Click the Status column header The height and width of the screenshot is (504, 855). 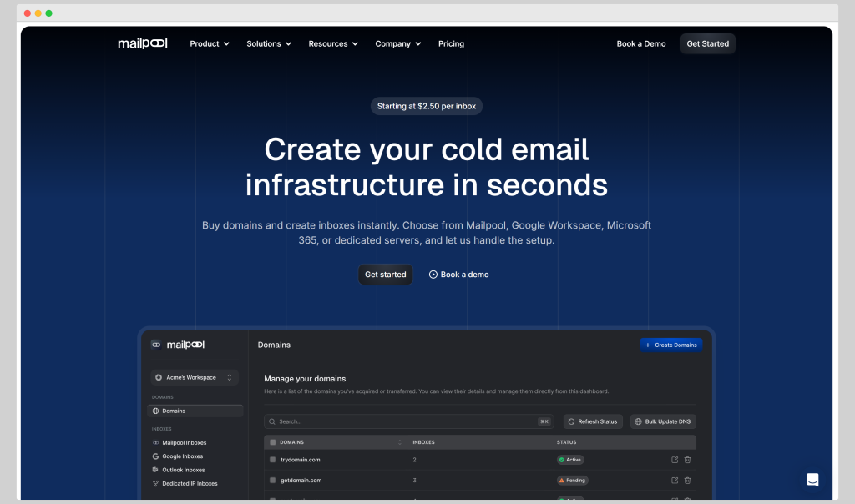[x=567, y=442]
